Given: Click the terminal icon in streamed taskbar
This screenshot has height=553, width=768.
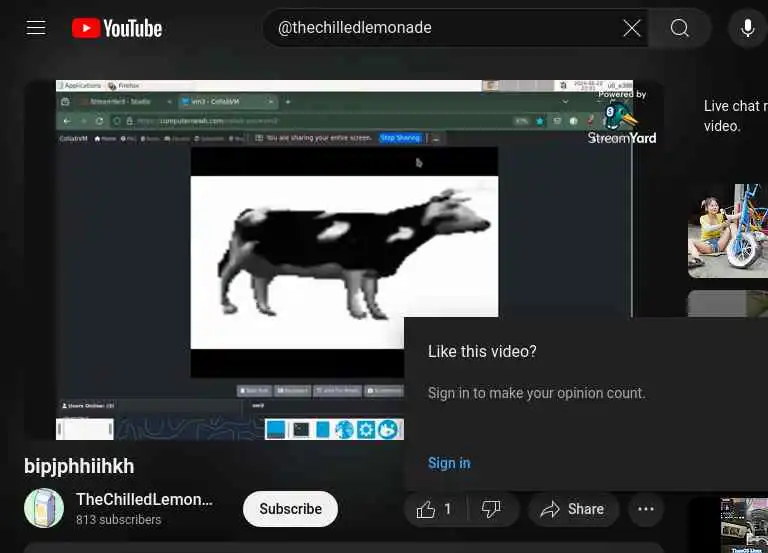Looking at the screenshot, I should (301, 430).
